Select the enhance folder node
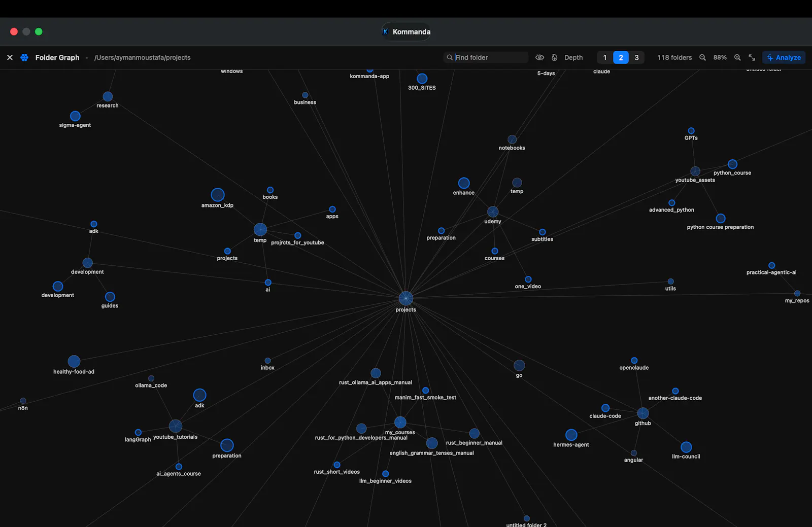The image size is (812, 527). pos(464,183)
